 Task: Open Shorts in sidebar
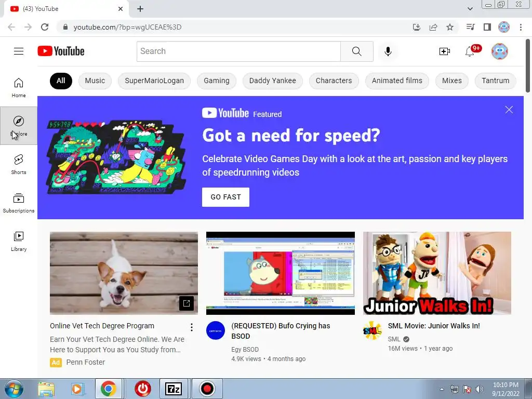pos(19,165)
